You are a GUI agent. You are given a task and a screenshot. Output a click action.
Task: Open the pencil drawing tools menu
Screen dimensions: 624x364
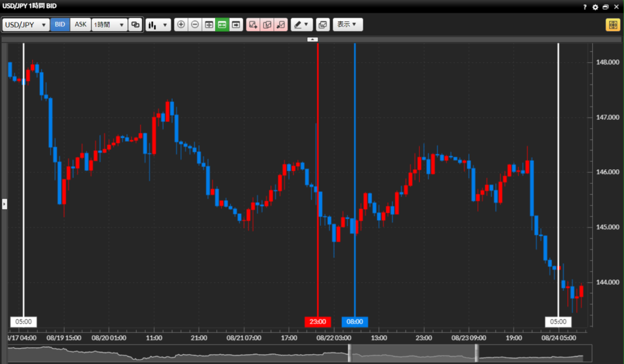pos(301,25)
